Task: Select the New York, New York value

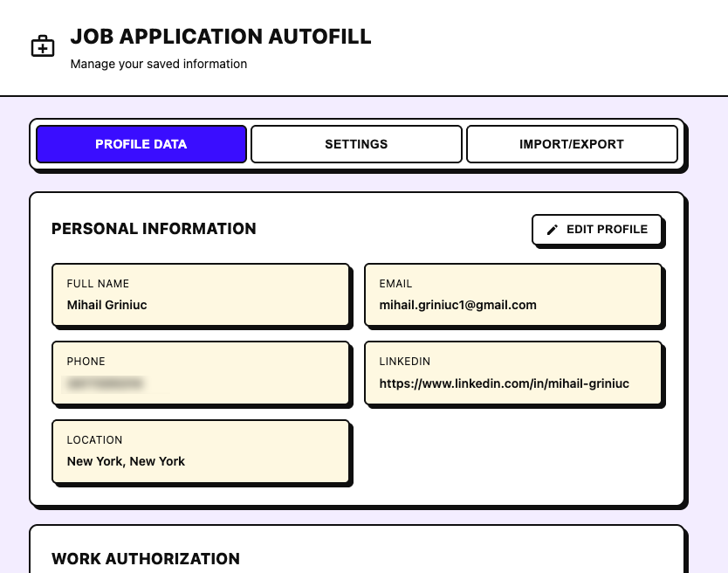Action: [x=126, y=461]
